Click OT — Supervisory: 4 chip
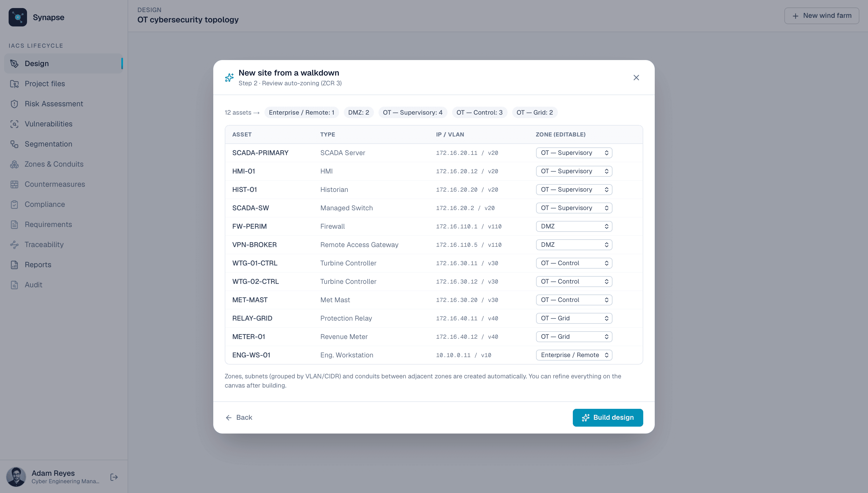Screen dimensions: 868x493 pos(412,112)
